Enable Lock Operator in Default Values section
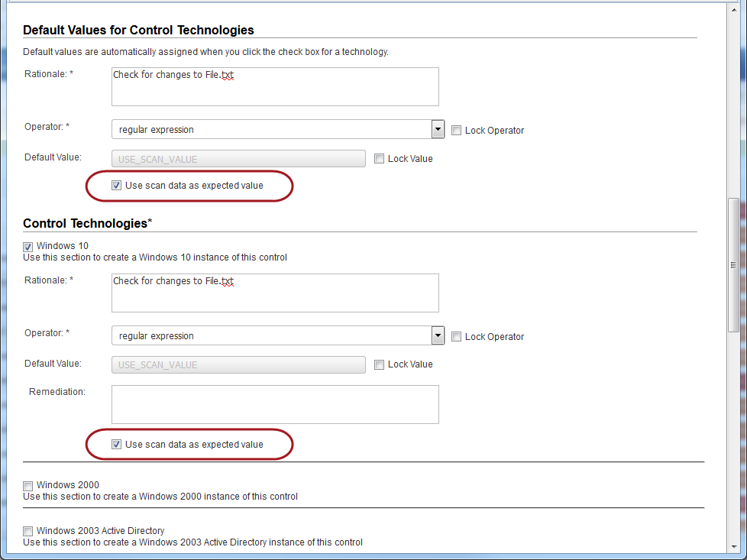Screen dimensions: 747x560 pos(456,130)
